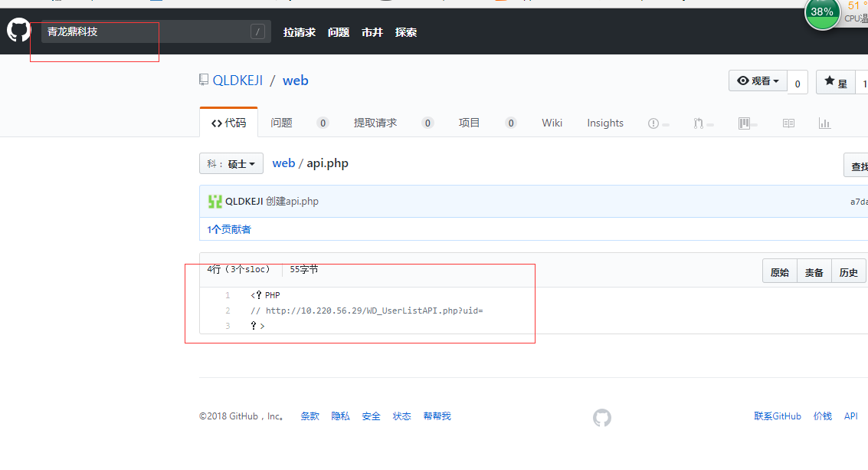Open the commit message 创建api.php

pos(293,201)
